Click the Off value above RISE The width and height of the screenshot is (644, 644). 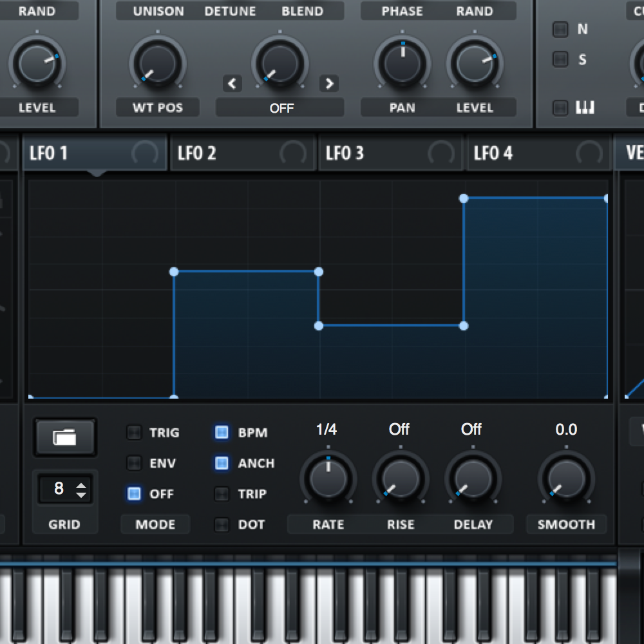[x=399, y=429]
